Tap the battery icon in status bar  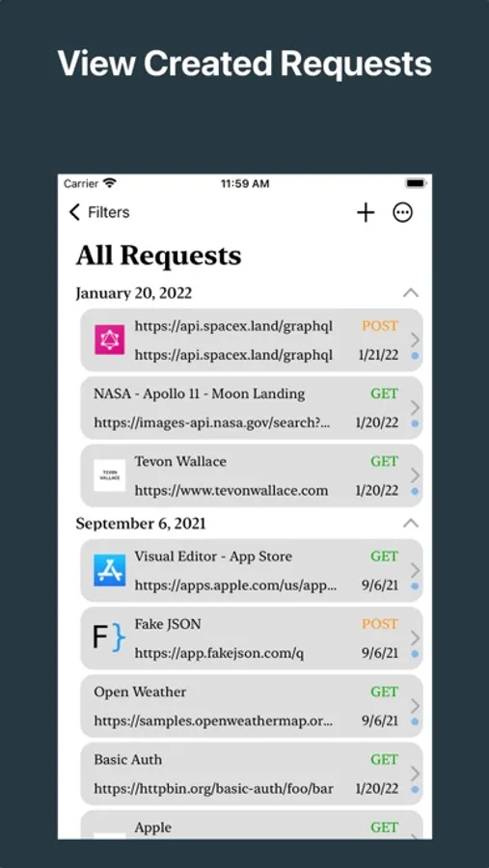416,183
